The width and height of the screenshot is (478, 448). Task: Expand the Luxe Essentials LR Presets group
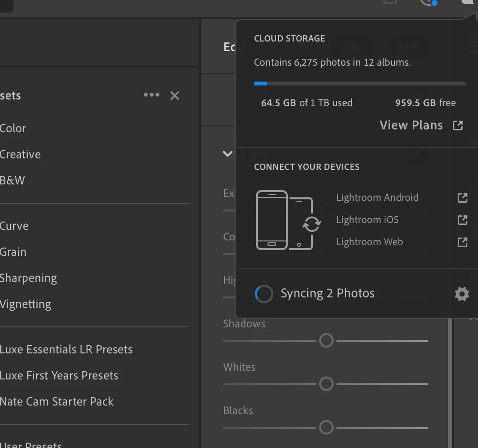(66, 350)
